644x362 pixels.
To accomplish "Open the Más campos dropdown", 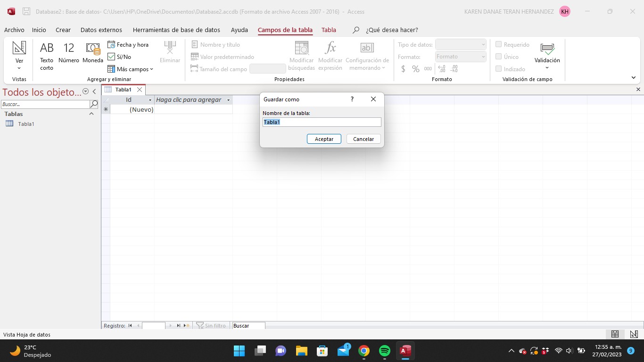I will tap(131, 69).
